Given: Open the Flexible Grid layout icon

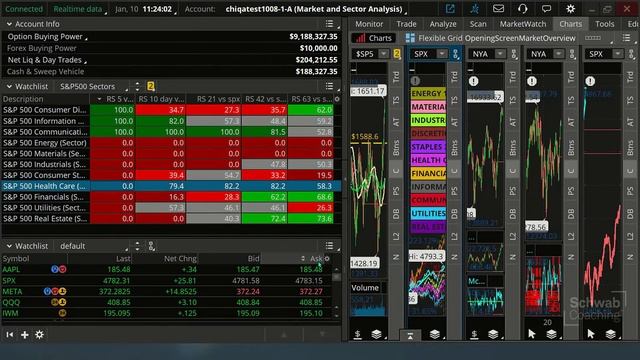Looking at the screenshot, I should (x=410, y=38).
